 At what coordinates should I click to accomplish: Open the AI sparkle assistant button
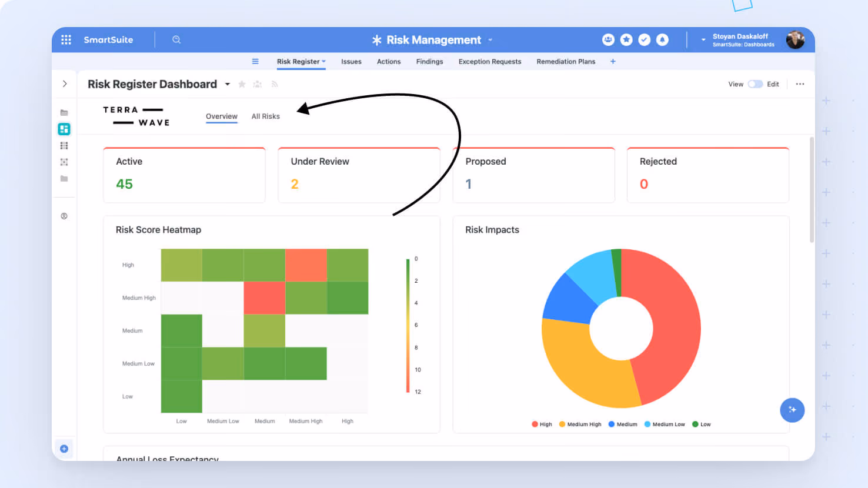click(x=792, y=410)
